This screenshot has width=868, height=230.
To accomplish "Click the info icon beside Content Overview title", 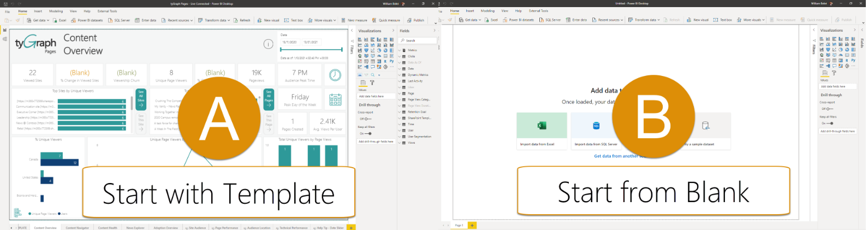I will (x=268, y=44).
